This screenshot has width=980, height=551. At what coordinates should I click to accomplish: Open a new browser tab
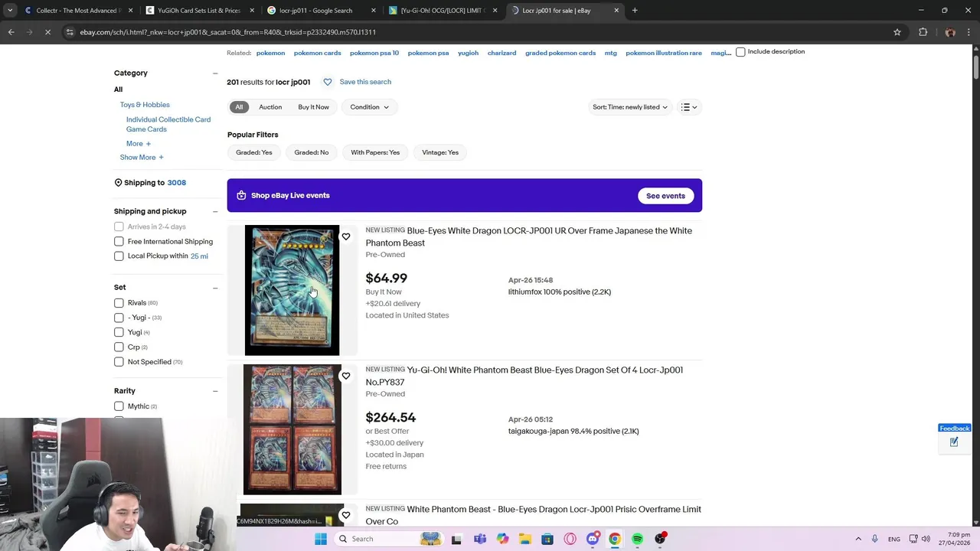pos(635,11)
